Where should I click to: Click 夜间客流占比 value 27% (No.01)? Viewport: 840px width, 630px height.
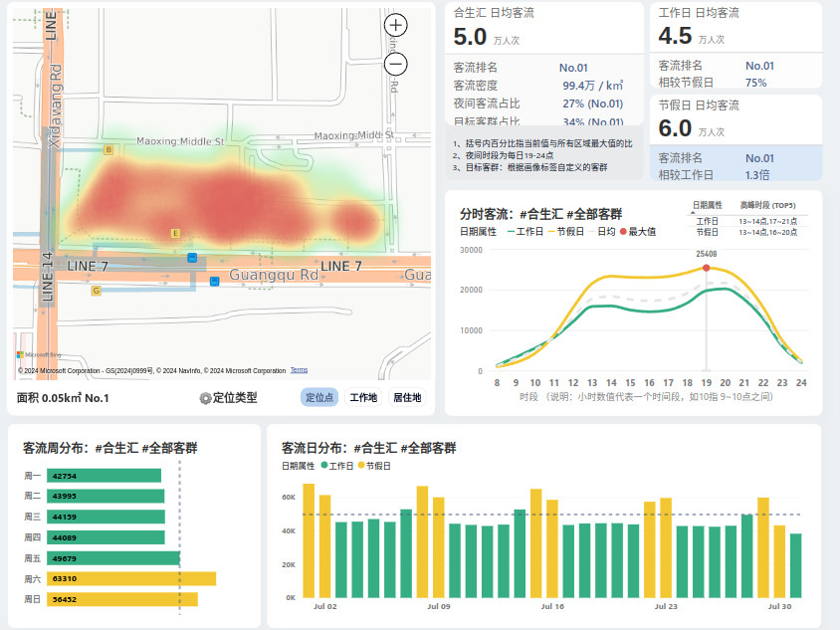[x=592, y=104]
